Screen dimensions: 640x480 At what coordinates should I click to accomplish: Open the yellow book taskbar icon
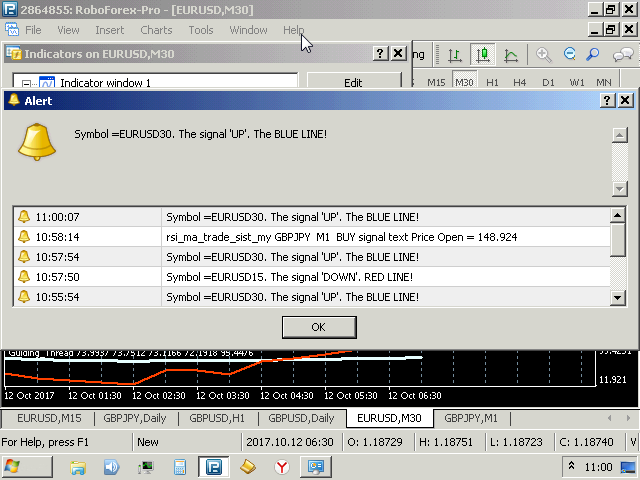tap(248, 467)
